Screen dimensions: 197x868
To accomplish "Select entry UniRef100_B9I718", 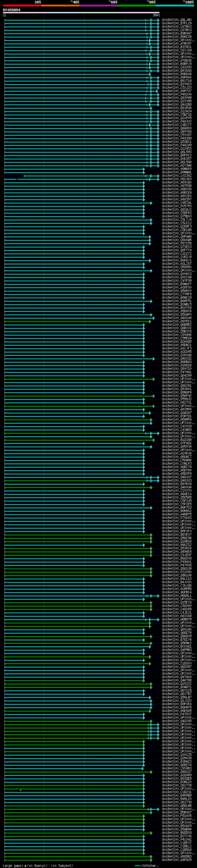I will pos(177,81).
